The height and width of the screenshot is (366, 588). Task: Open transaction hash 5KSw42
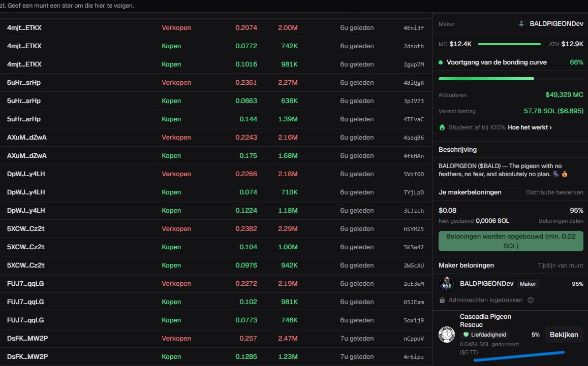414,247
